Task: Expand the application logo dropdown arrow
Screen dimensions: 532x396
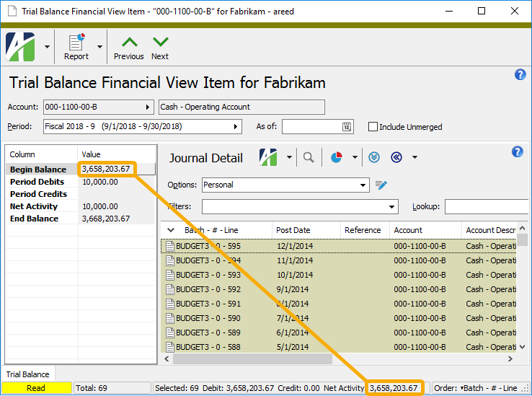Action: (47, 47)
